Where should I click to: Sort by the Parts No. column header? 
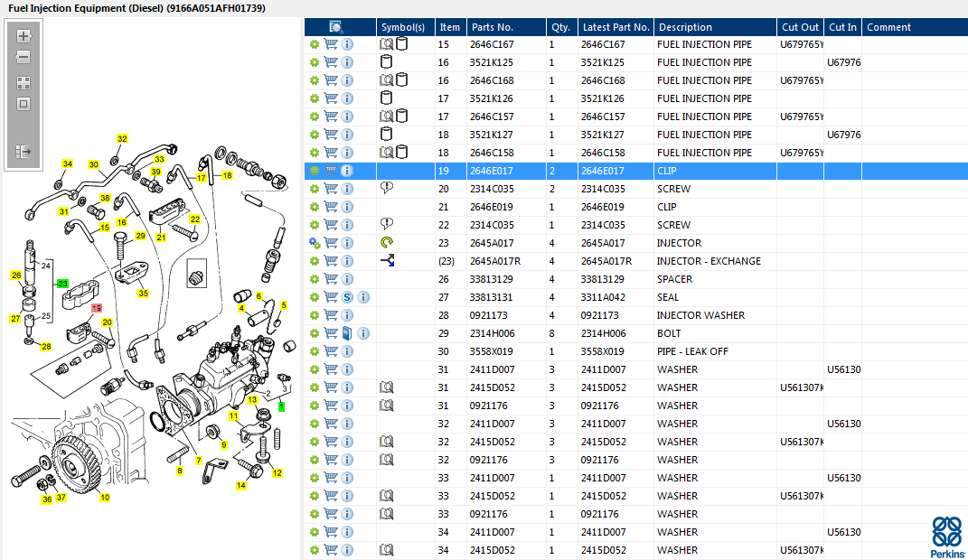(x=506, y=27)
